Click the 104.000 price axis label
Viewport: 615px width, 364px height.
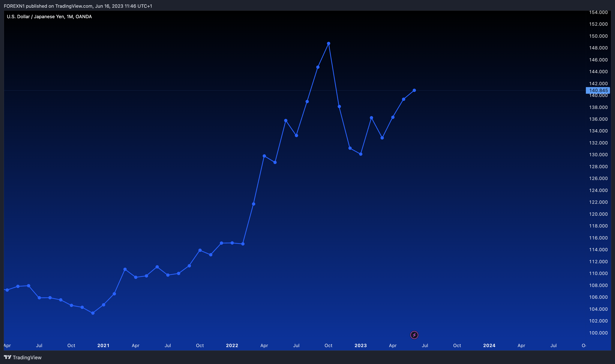598,309
